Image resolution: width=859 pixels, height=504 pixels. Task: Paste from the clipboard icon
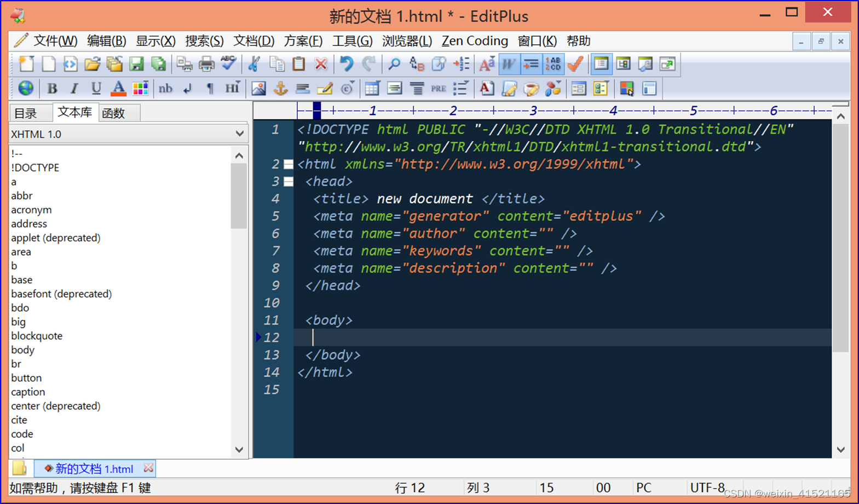point(298,64)
